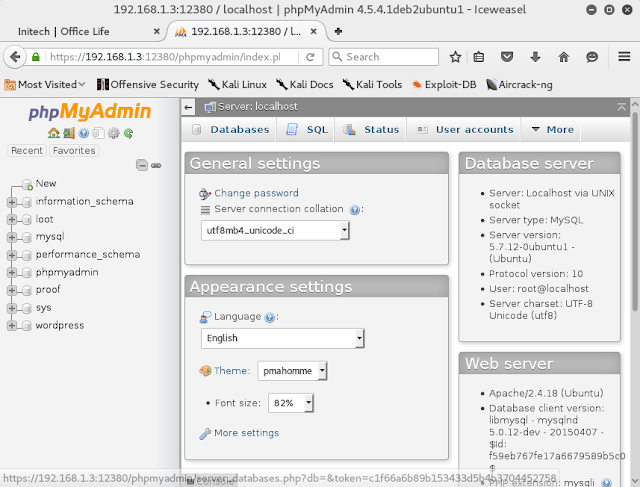Open the Kali Tools bookmark
This screenshot has width=640, height=487.
click(372, 85)
